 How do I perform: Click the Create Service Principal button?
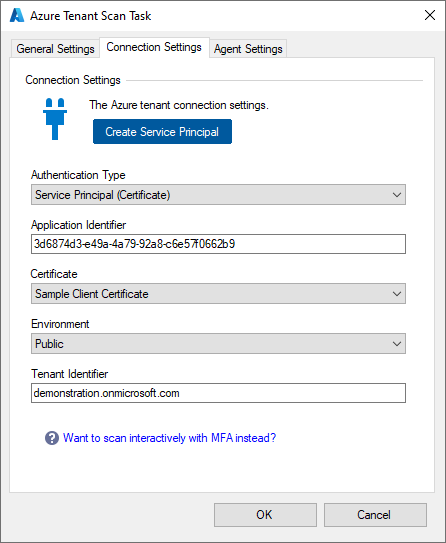point(162,132)
